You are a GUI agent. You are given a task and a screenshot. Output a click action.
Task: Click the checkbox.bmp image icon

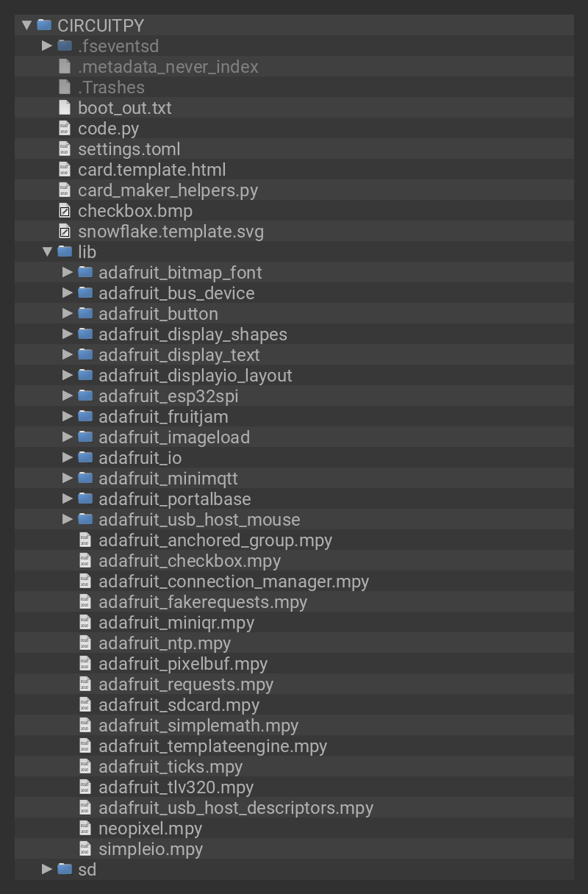click(x=65, y=211)
